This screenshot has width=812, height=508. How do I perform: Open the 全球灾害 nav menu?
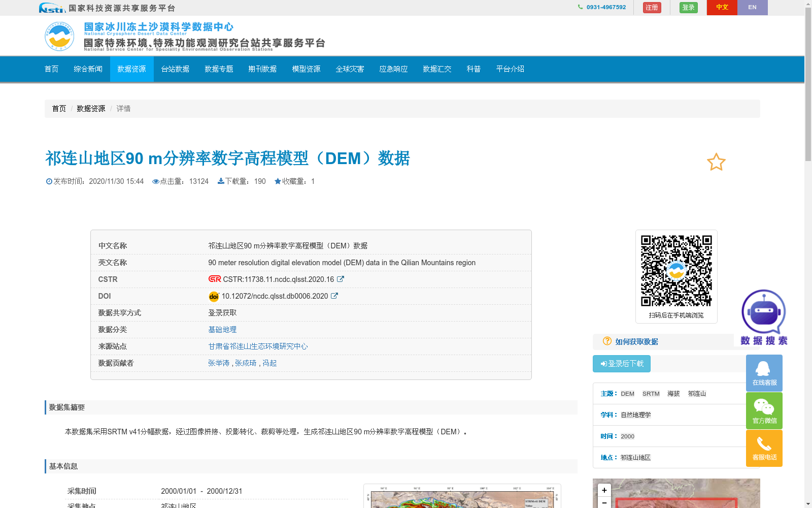click(350, 69)
